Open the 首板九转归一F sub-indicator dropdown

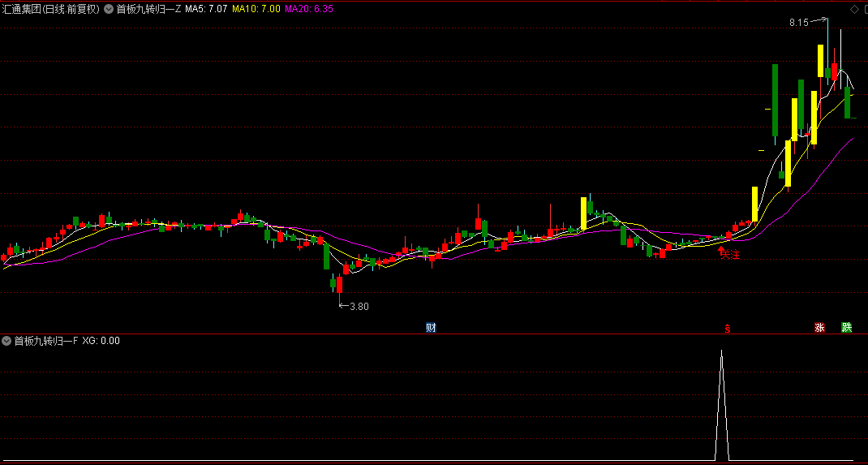pyautogui.click(x=6, y=341)
